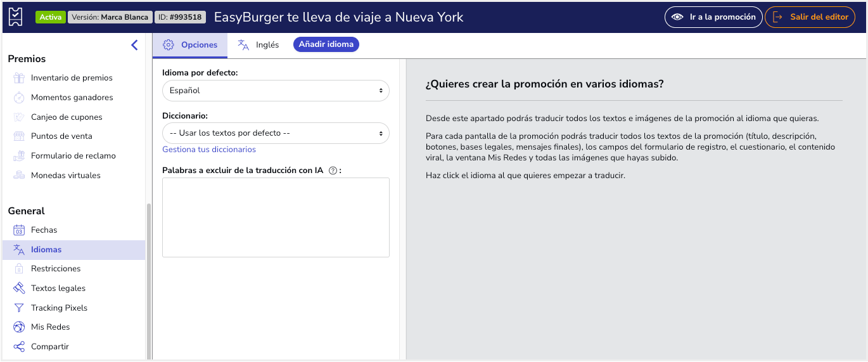Screen dimensions: 868x362
Task: Switch to the Opciones tab
Action: [x=190, y=45]
